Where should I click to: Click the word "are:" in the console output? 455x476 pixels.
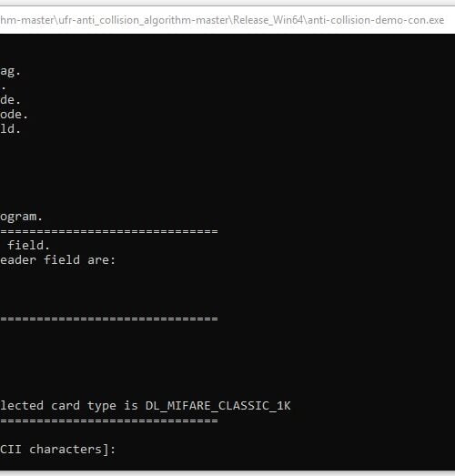[x=101, y=260]
